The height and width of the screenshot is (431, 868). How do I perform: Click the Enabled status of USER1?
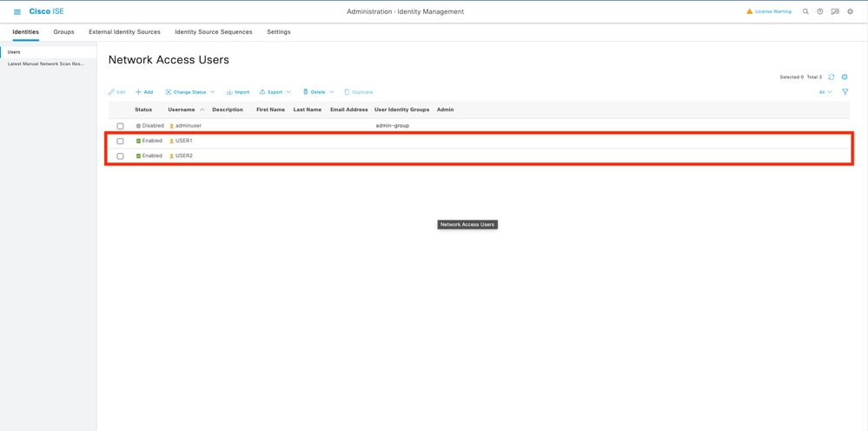(149, 141)
